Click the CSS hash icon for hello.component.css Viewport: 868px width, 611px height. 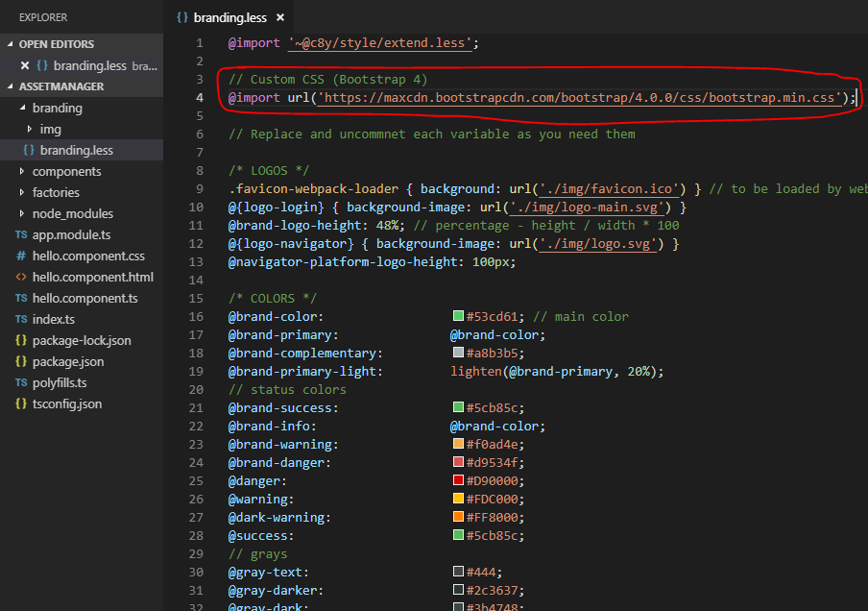(x=21, y=257)
